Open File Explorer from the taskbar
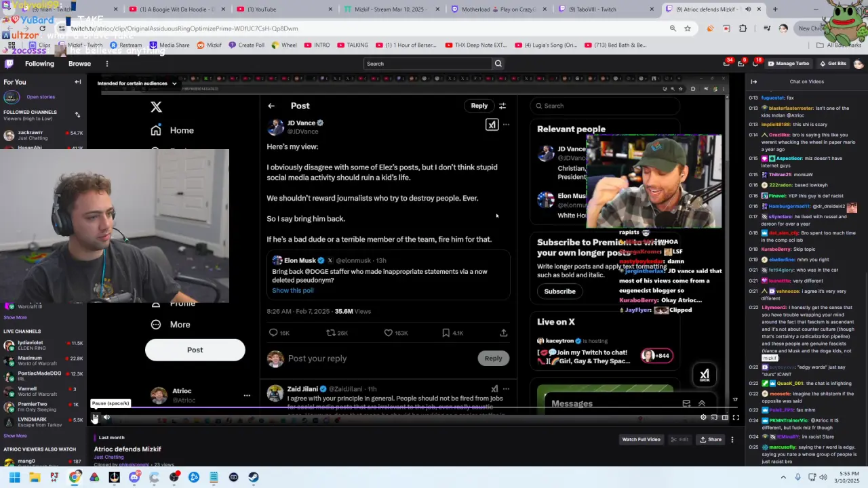The image size is (868, 488). 35,477
